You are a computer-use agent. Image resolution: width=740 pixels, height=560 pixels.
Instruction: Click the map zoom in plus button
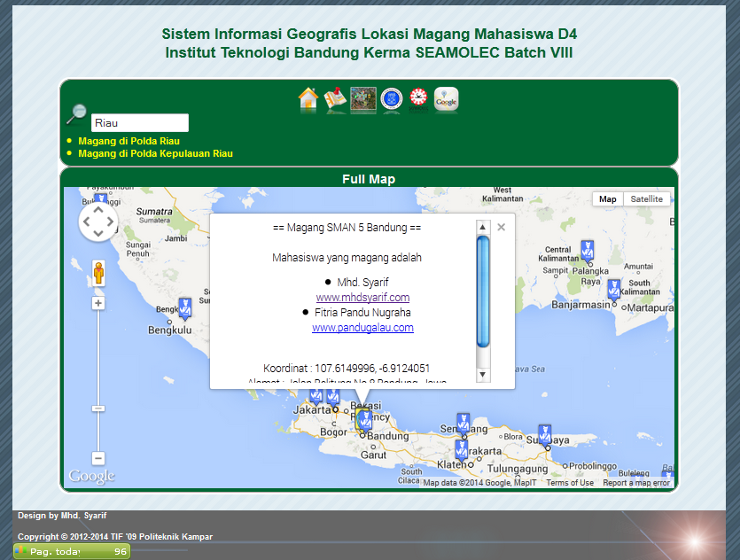(98, 303)
